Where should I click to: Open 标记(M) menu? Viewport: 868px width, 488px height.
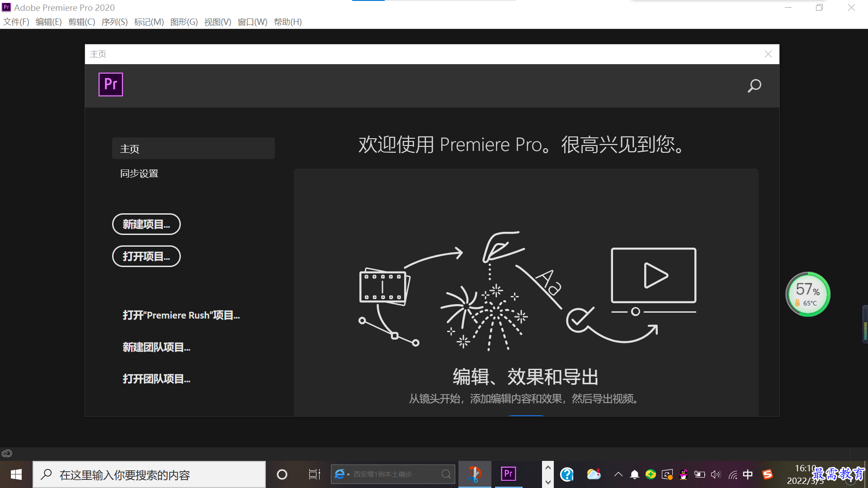[x=149, y=22]
